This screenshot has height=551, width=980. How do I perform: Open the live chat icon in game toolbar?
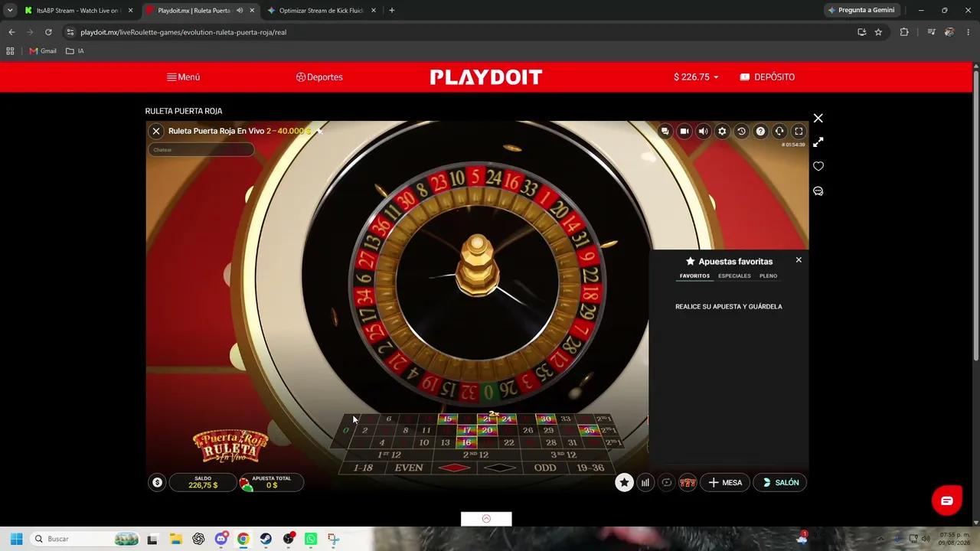point(665,132)
